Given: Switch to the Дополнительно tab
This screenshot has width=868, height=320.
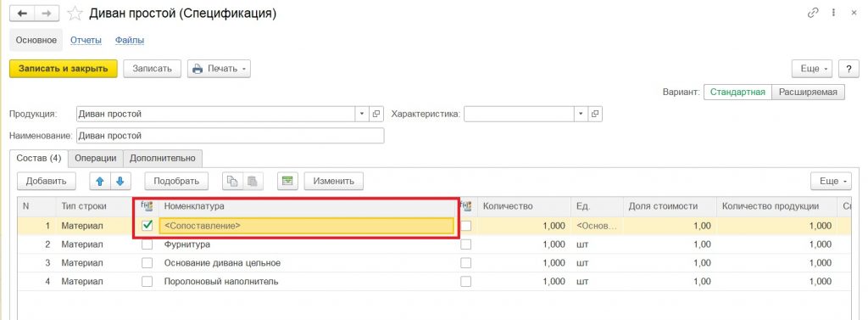Looking at the screenshot, I should pyautogui.click(x=163, y=158).
